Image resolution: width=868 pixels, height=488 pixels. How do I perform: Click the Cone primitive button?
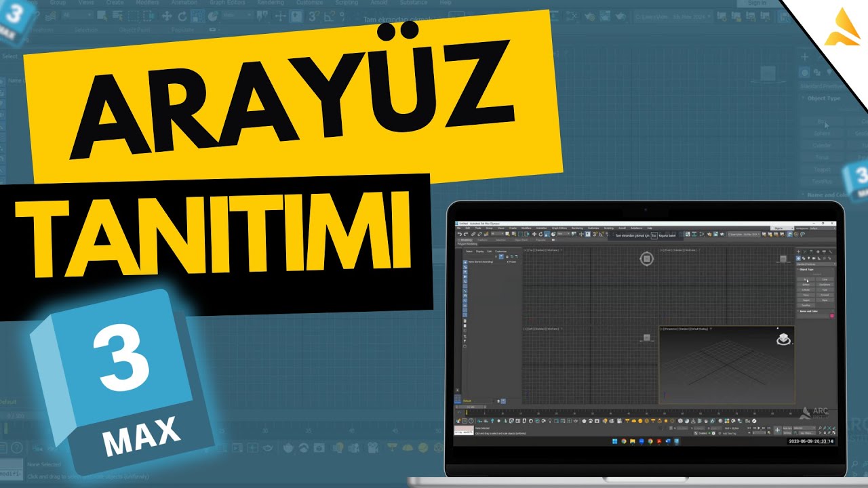coord(825,279)
